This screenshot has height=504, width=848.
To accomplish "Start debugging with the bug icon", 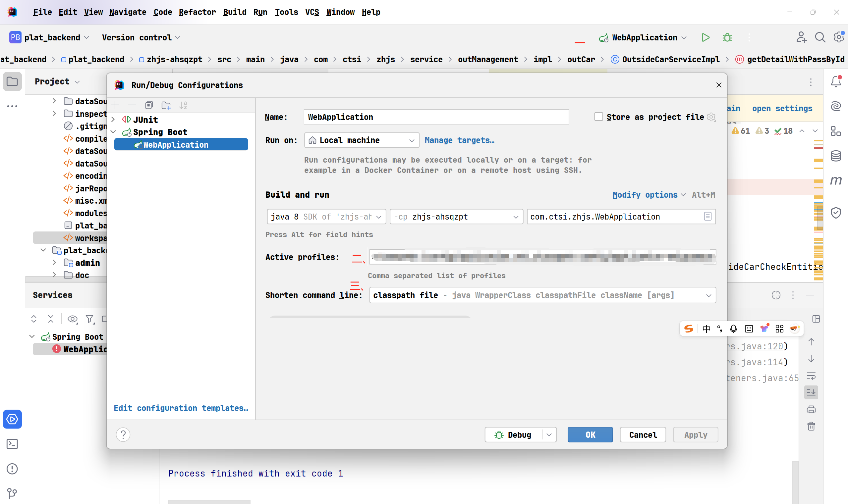I will tap(727, 37).
